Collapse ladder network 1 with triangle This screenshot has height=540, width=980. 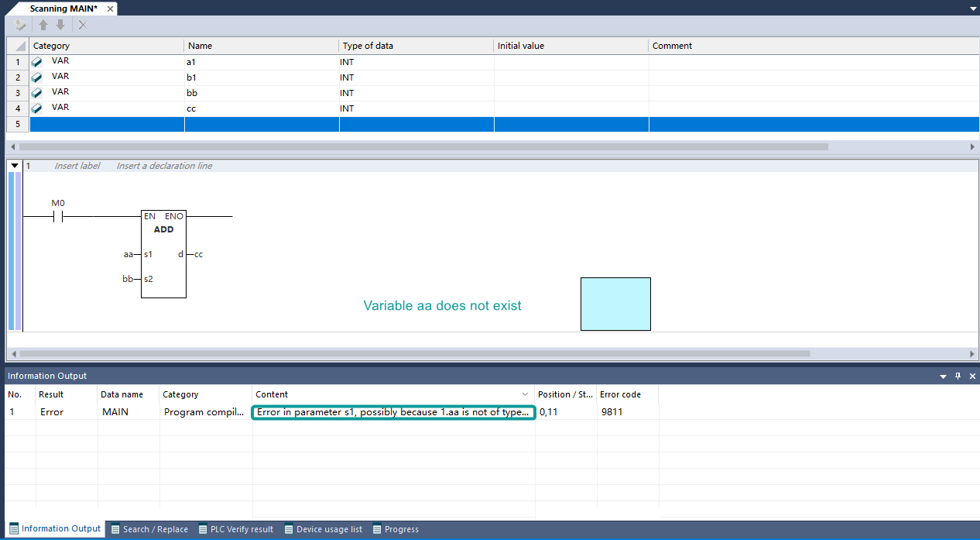coord(15,166)
